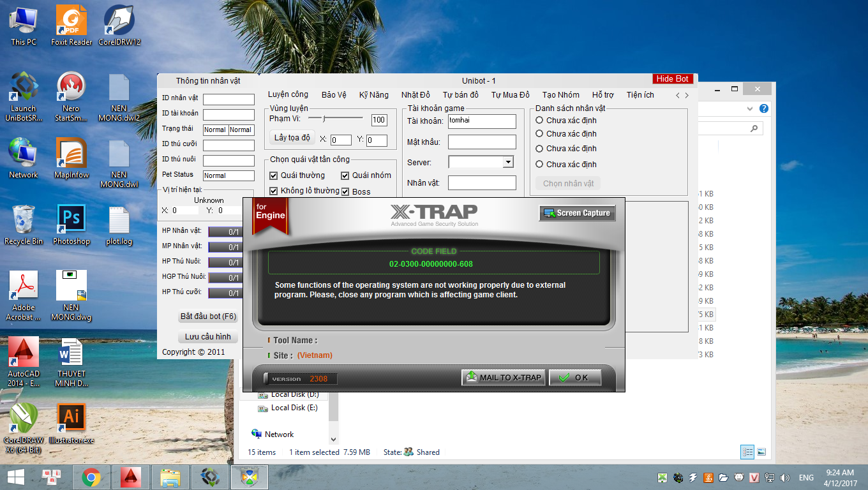
Task: Click the X-TRAP Screen Capture button
Action: (x=577, y=213)
